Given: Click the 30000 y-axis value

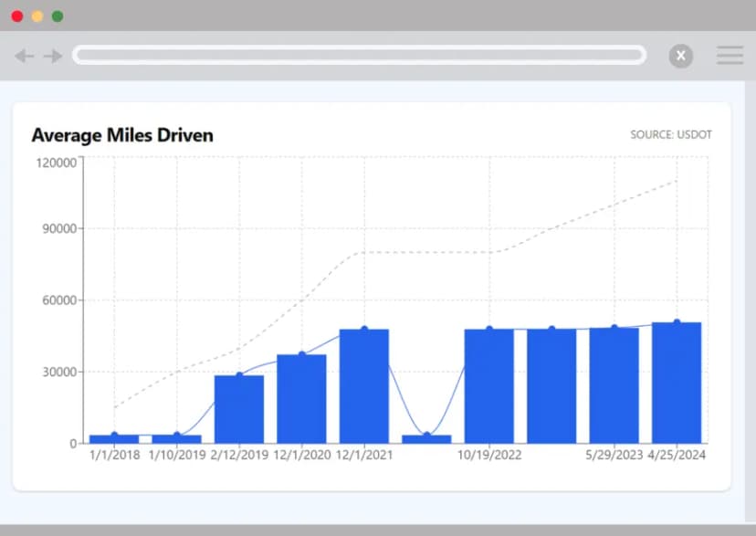Looking at the screenshot, I should coord(59,373).
